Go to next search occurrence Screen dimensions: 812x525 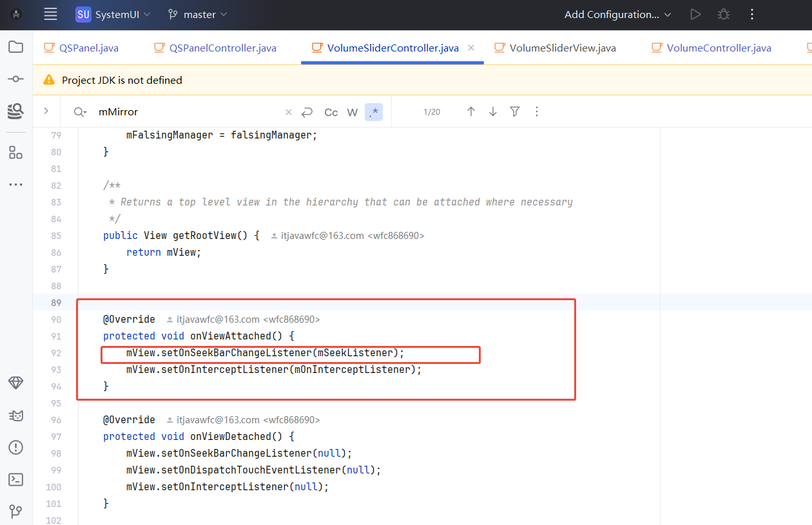(493, 111)
